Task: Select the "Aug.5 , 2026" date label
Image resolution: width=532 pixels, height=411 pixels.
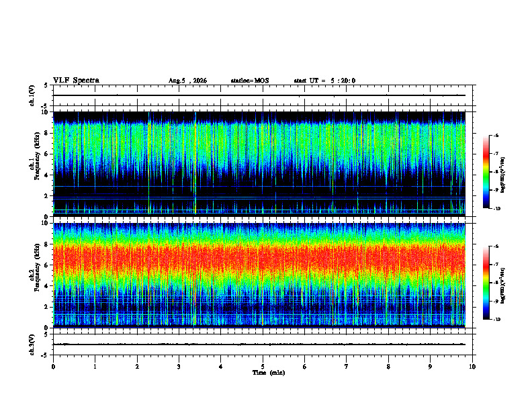Action: coord(187,81)
